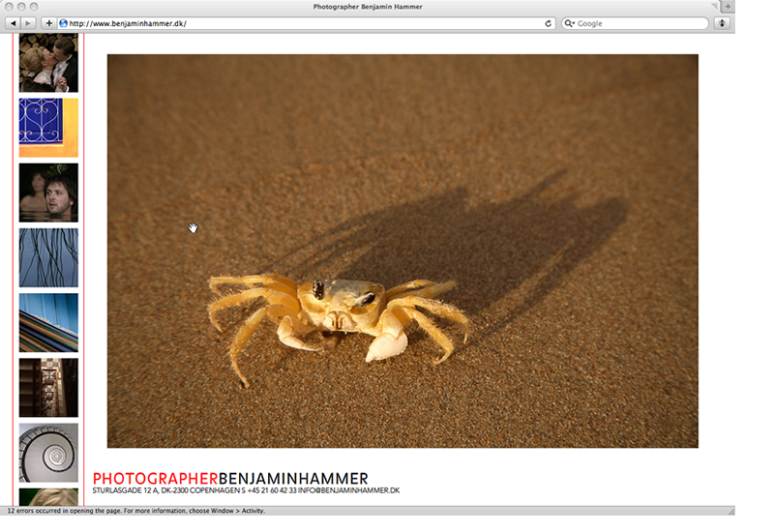This screenshot has height=532, width=774.
Task: Click the browser Back arrow button
Action: (x=14, y=23)
